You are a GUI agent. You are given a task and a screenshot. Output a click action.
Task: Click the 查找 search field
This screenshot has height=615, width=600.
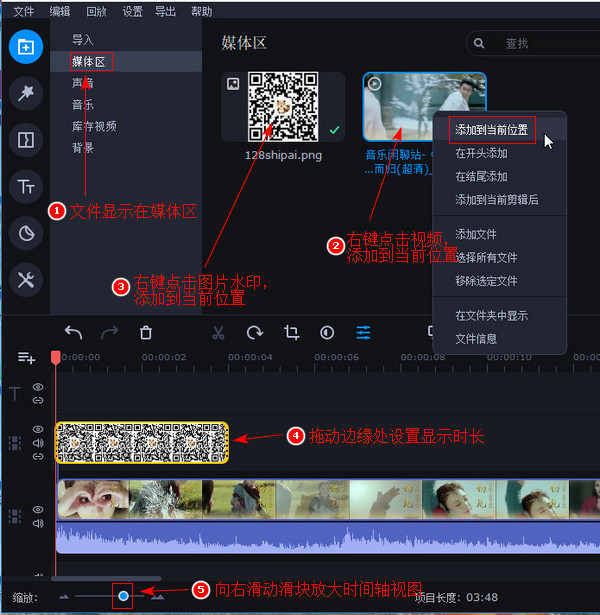click(533, 43)
